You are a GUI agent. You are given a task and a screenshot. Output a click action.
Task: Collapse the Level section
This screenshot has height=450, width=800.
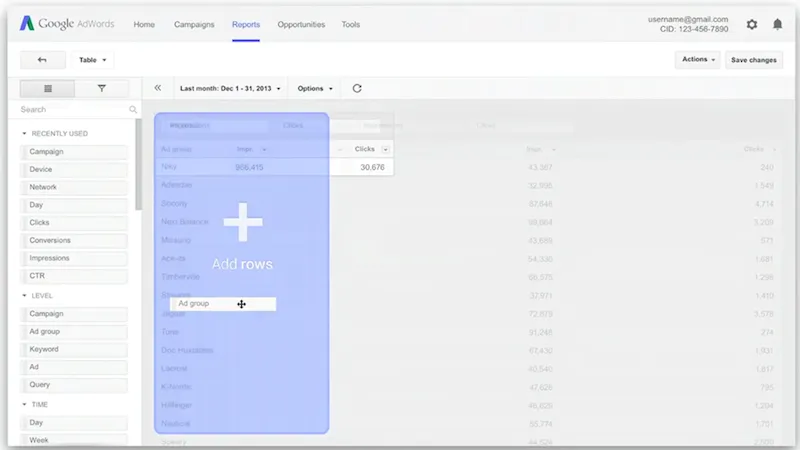coord(24,296)
